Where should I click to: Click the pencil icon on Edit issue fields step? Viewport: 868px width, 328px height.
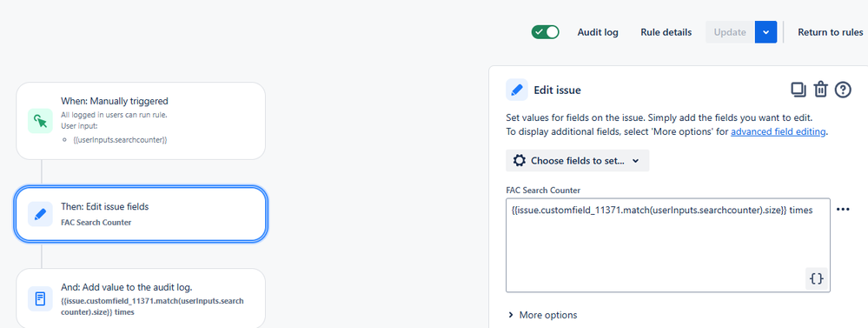[40, 214]
